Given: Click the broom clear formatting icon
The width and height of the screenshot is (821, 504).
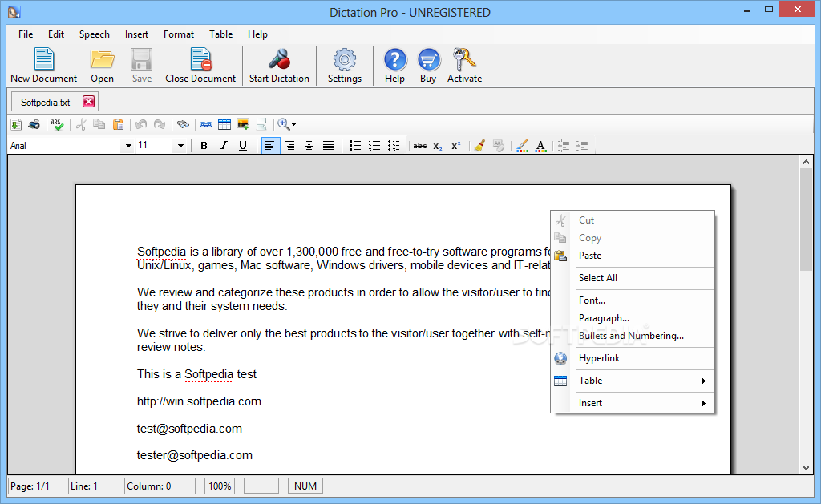Looking at the screenshot, I should pyautogui.click(x=479, y=146).
